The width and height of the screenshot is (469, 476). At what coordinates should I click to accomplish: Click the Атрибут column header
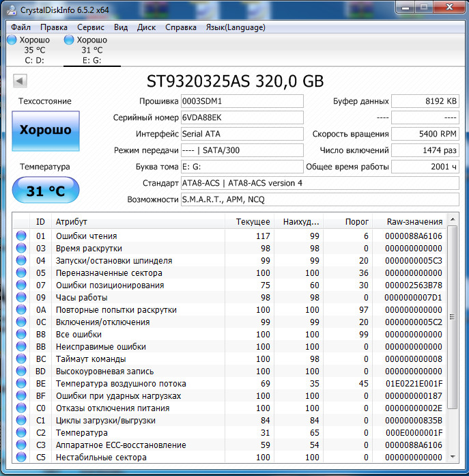tap(138, 221)
